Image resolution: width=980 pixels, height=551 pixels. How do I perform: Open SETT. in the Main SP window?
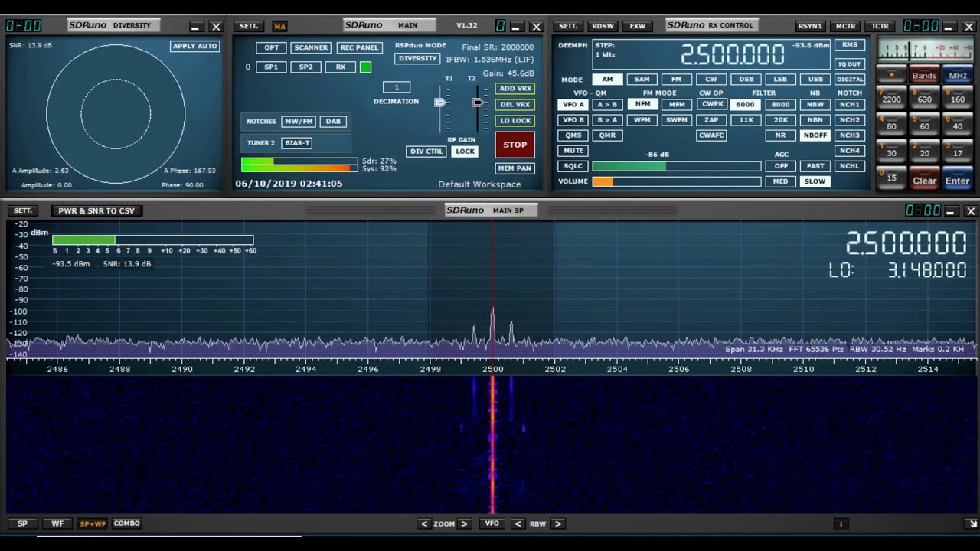pyautogui.click(x=23, y=210)
